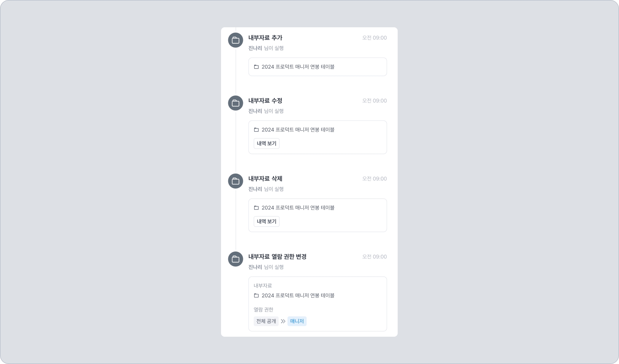Screen dimensions: 619x364
Task: Click the double chevron arrow between permission tags
Action: [283, 321]
